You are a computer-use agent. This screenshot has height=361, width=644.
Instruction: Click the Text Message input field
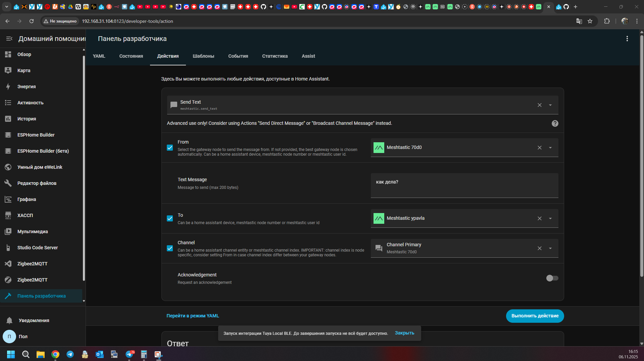pos(464,185)
